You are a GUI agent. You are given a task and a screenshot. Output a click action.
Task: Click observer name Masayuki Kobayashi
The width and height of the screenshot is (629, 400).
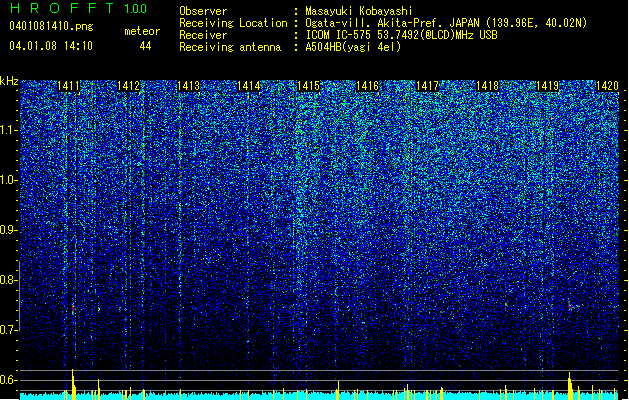359,11
